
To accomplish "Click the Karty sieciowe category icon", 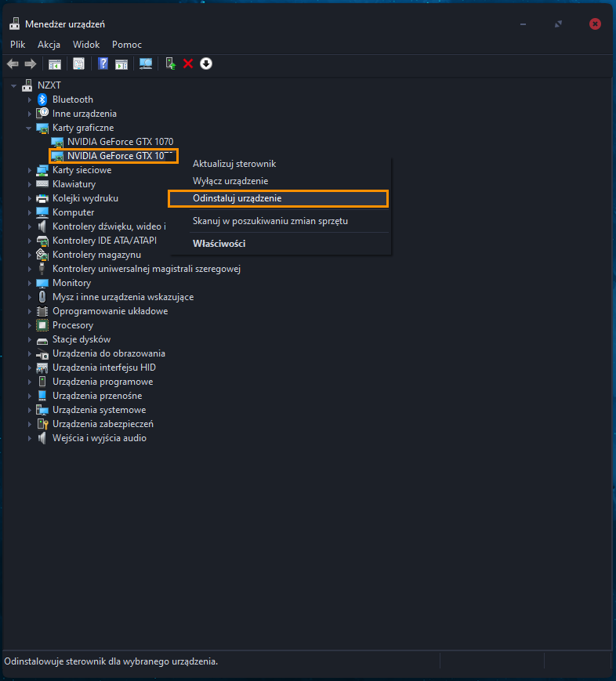I will (42, 170).
